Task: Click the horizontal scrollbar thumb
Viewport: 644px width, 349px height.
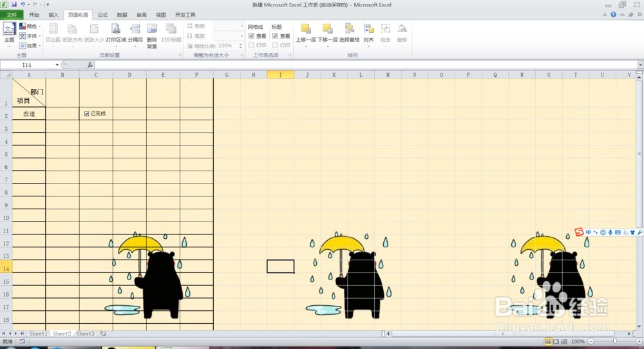Action: tap(503, 334)
